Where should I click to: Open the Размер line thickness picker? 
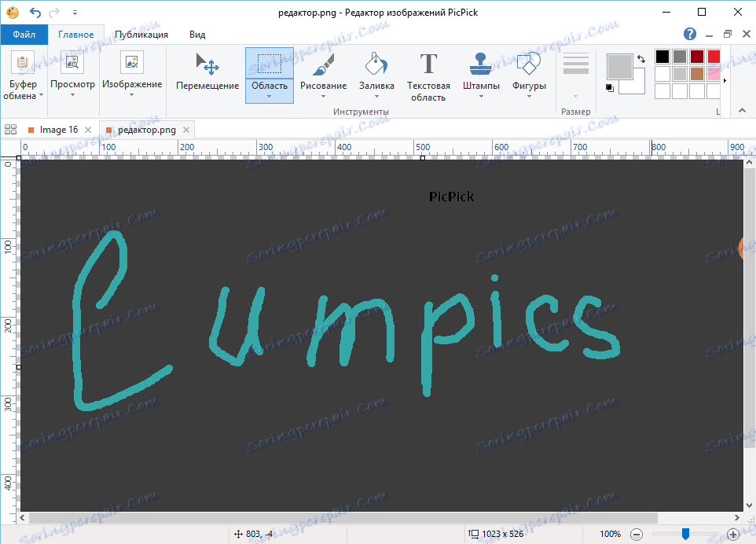click(x=576, y=75)
